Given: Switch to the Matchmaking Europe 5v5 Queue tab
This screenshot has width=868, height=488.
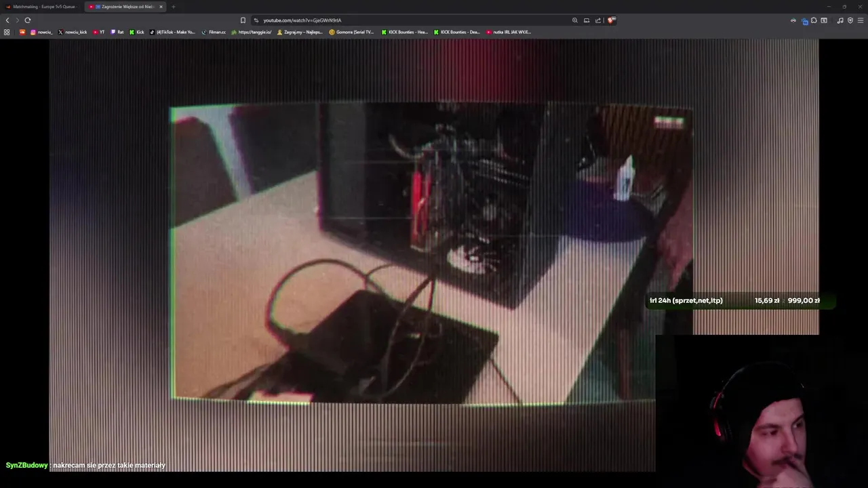Looking at the screenshot, I should click(x=42, y=7).
